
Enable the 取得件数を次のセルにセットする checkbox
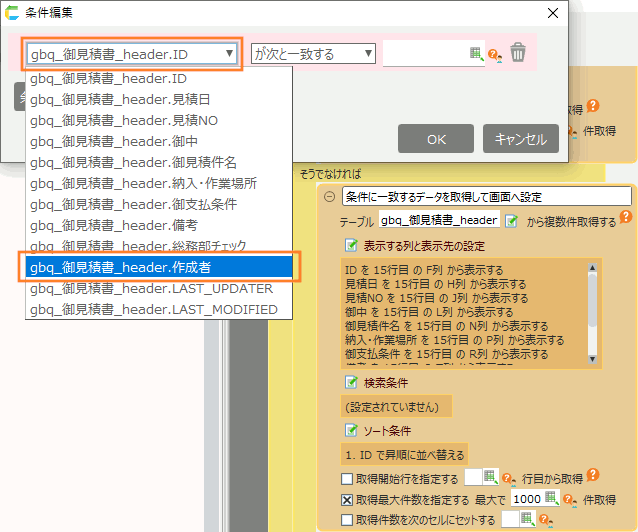(x=347, y=520)
